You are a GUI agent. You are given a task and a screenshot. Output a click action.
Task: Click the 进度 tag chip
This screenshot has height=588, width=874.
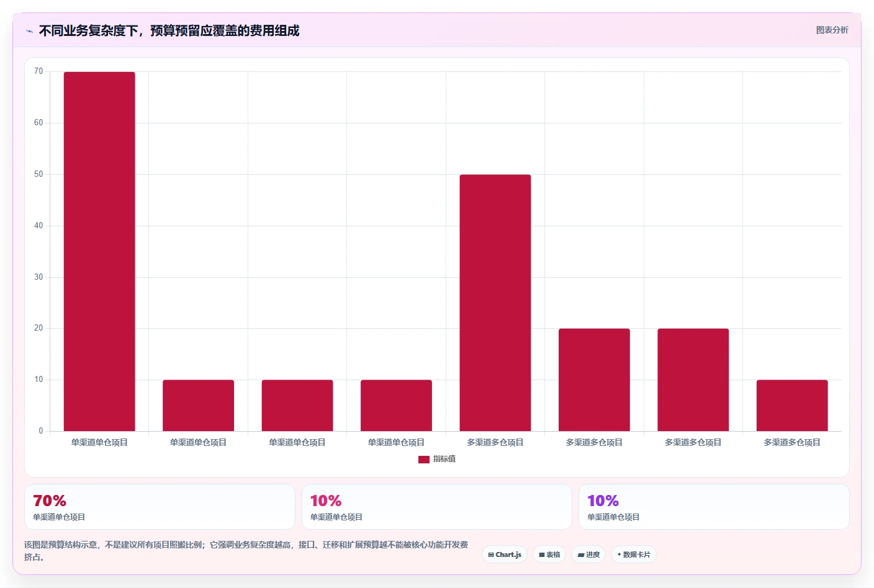coord(588,555)
